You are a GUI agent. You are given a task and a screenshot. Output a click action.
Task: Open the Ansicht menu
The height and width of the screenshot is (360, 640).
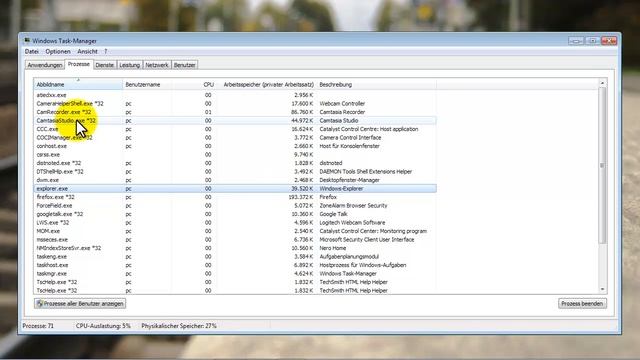[x=87, y=51]
